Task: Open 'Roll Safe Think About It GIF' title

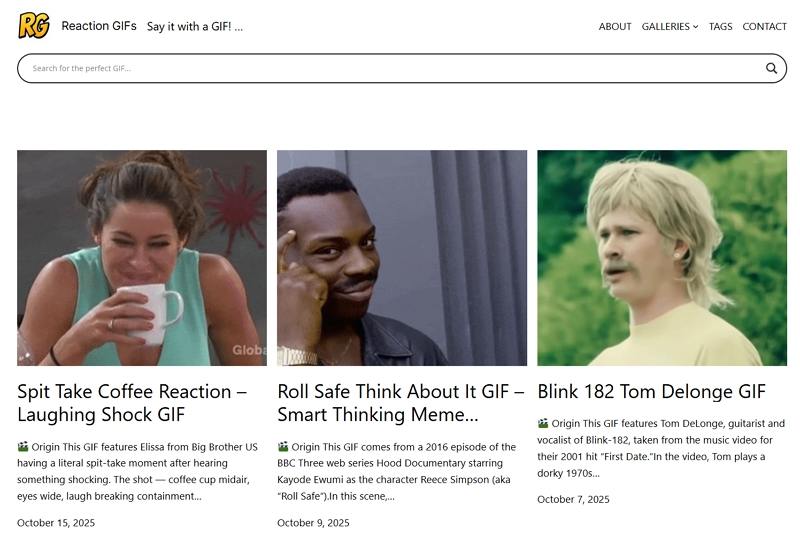Action: tap(401, 403)
